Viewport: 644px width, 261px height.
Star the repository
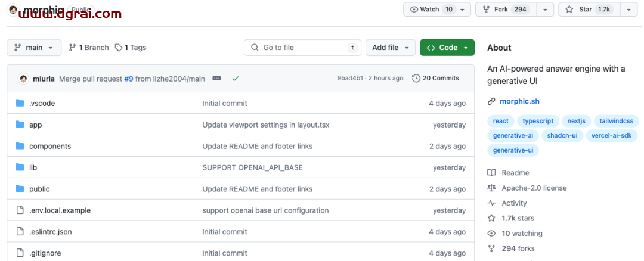[x=589, y=9]
